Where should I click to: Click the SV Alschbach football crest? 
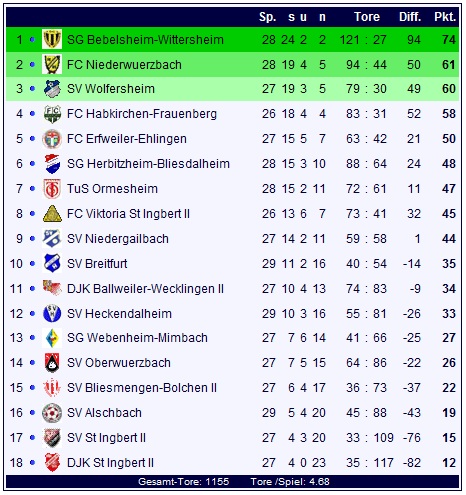[x=52, y=413]
